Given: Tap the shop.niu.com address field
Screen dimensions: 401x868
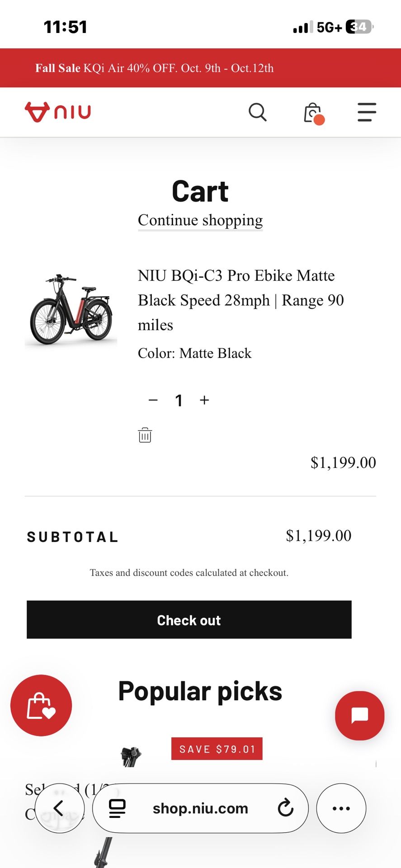Looking at the screenshot, I should (200, 808).
